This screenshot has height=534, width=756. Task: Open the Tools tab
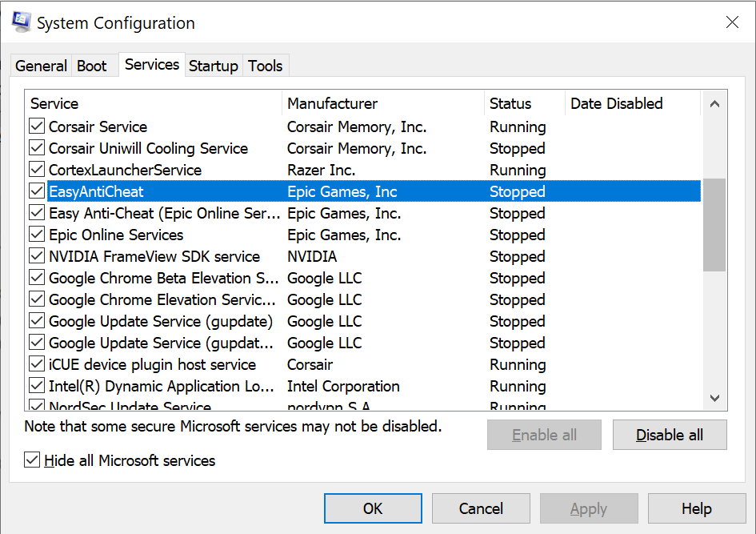click(265, 66)
